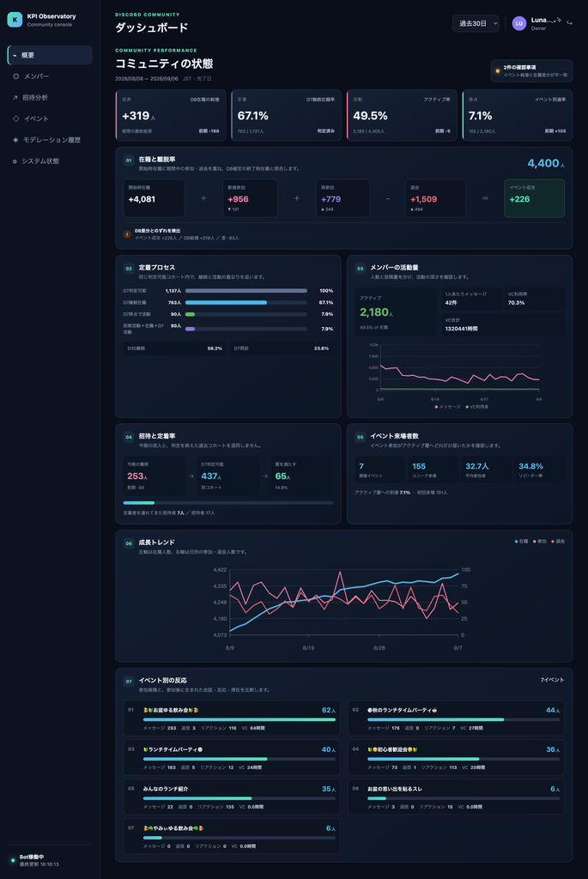Click the gear icon beside システム状態
The height and width of the screenshot is (879, 588).
click(15, 161)
